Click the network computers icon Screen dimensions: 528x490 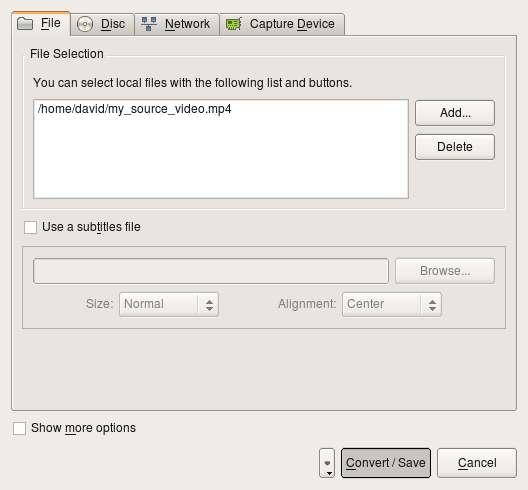(x=149, y=24)
